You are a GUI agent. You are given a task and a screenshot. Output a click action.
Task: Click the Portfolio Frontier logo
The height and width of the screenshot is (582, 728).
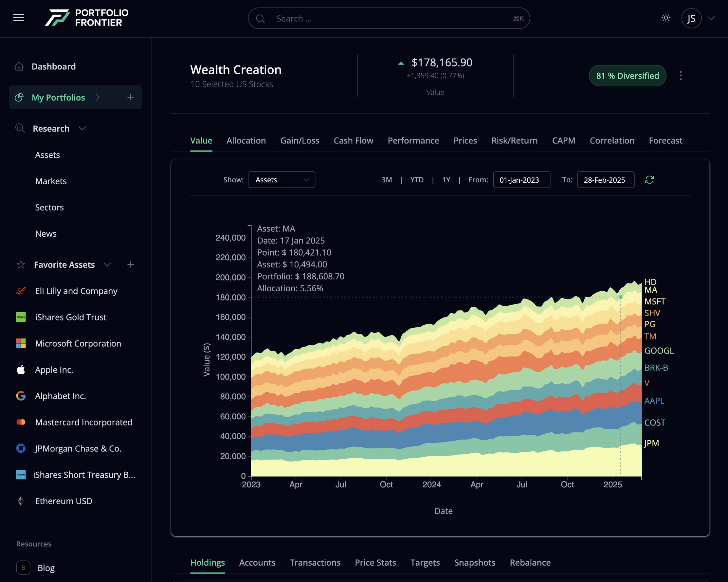tap(87, 18)
